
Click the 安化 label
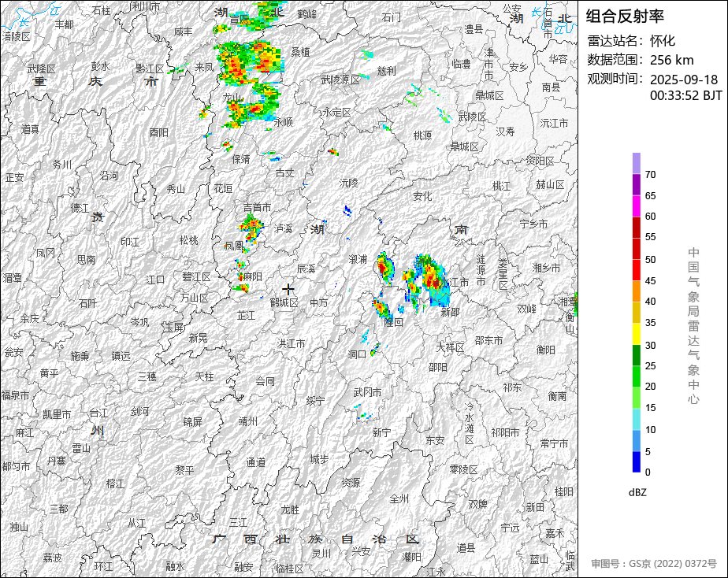pos(422,196)
